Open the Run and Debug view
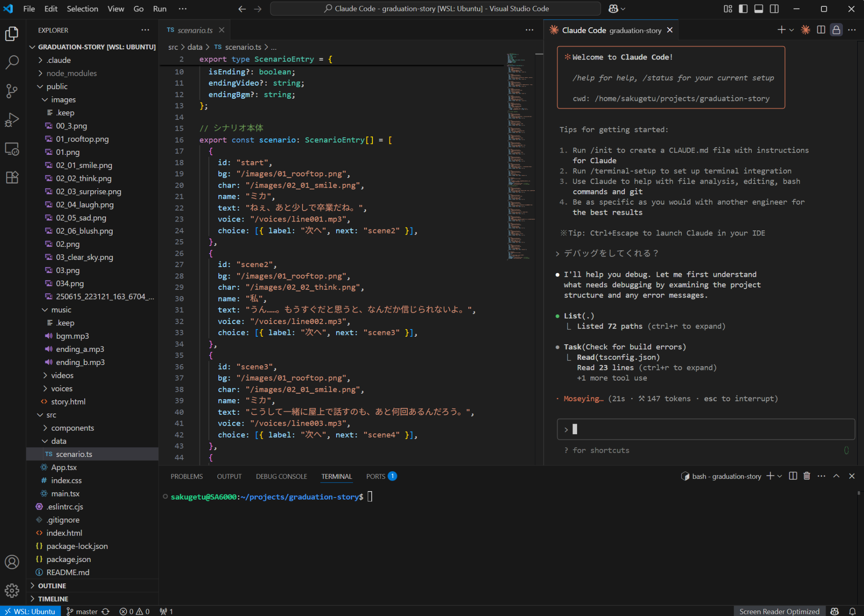Viewport: 864px width, 616px height. coord(12,120)
